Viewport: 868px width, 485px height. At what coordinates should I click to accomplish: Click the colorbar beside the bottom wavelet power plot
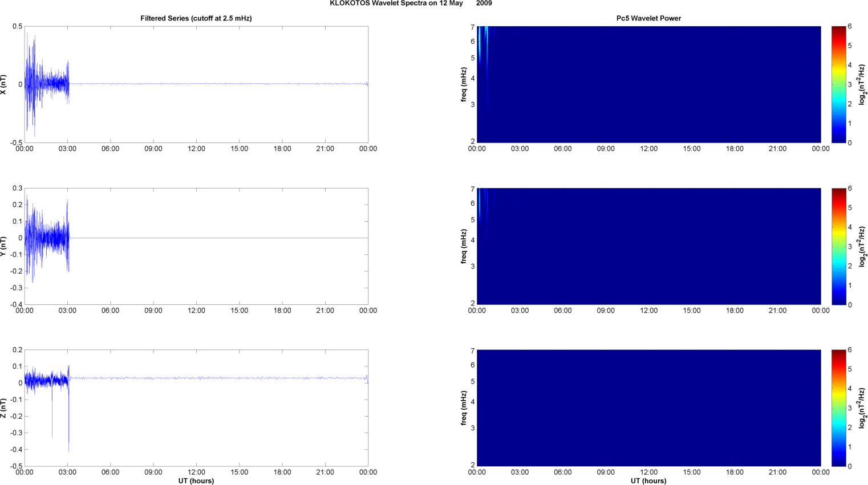pos(838,408)
